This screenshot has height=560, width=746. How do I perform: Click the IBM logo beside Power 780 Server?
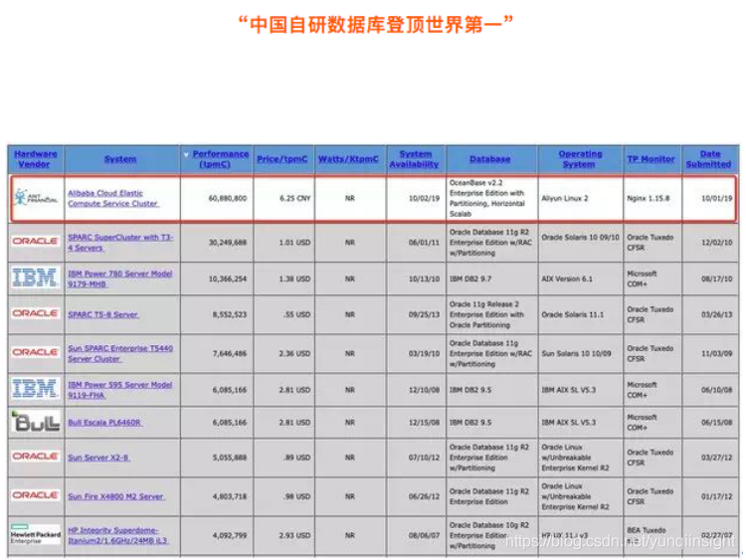35,278
